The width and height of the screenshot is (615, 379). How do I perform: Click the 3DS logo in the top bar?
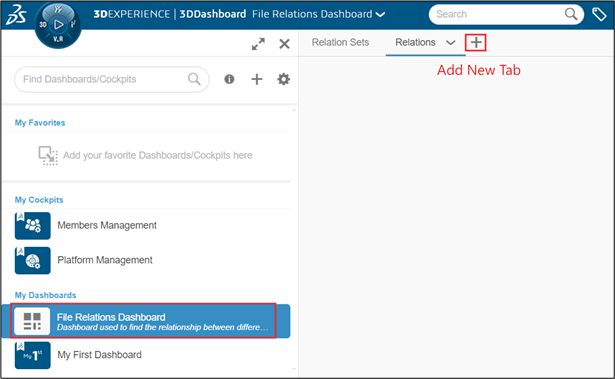(16, 15)
